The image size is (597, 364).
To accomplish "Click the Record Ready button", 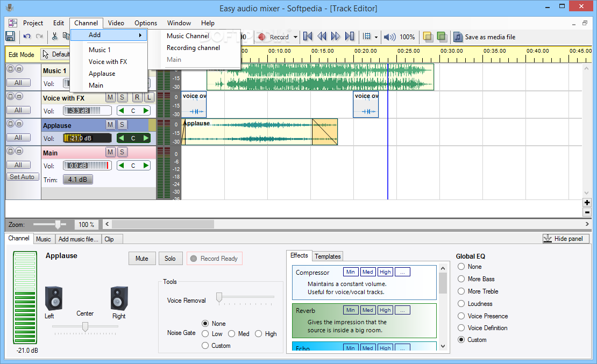I will click(x=215, y=259).
